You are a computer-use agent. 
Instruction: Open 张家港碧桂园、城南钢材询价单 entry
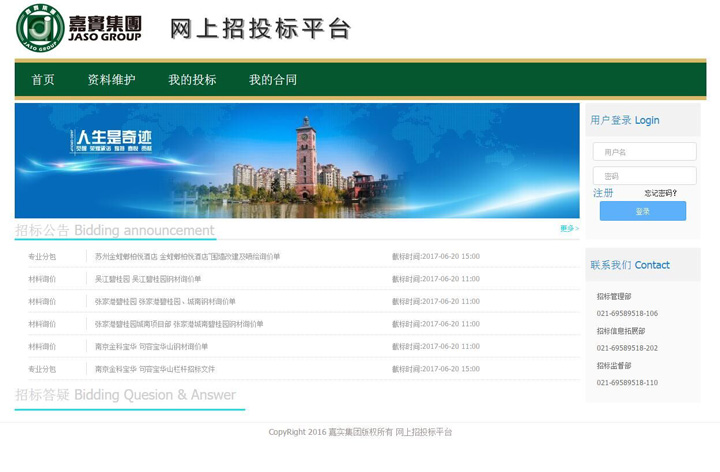coord(165,302)
